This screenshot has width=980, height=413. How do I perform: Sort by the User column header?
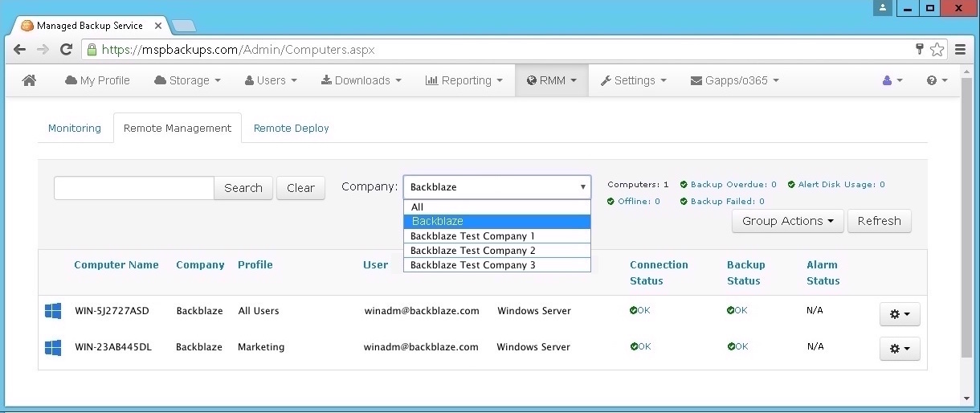point(376,265)
